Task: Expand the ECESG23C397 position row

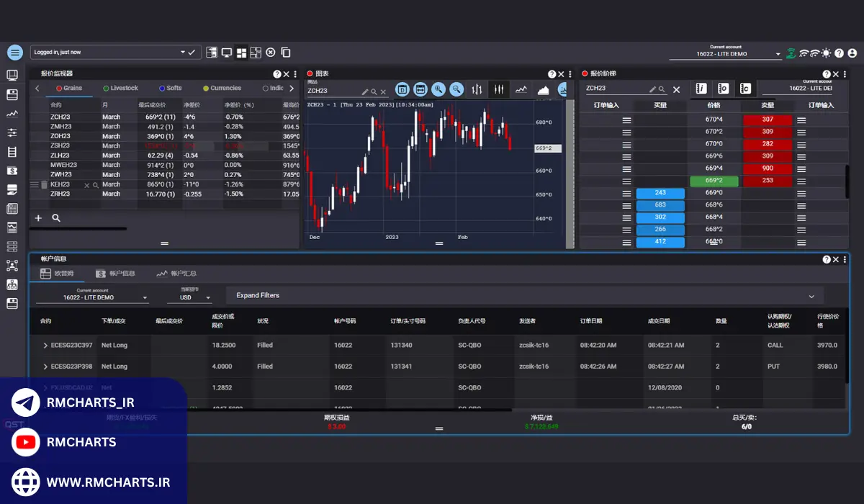Action: tap(45, 346)
